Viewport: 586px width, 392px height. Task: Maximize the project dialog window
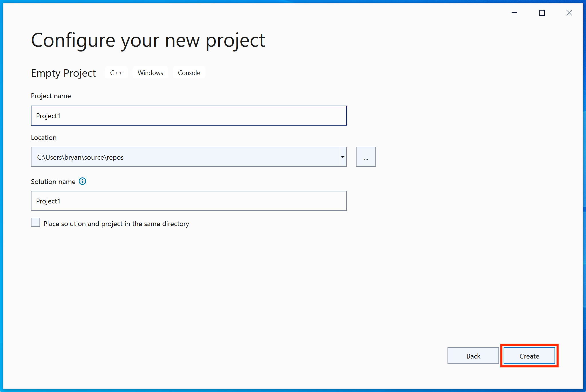[542, 13]
